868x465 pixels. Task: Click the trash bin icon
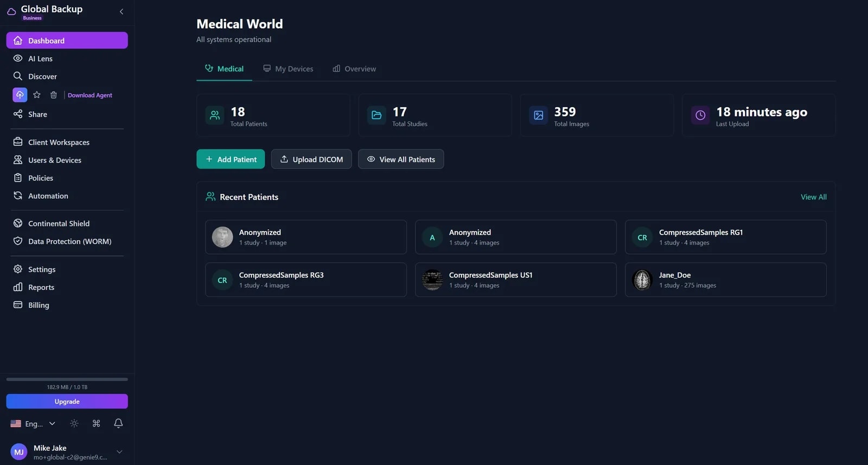[x=54, y=95]
